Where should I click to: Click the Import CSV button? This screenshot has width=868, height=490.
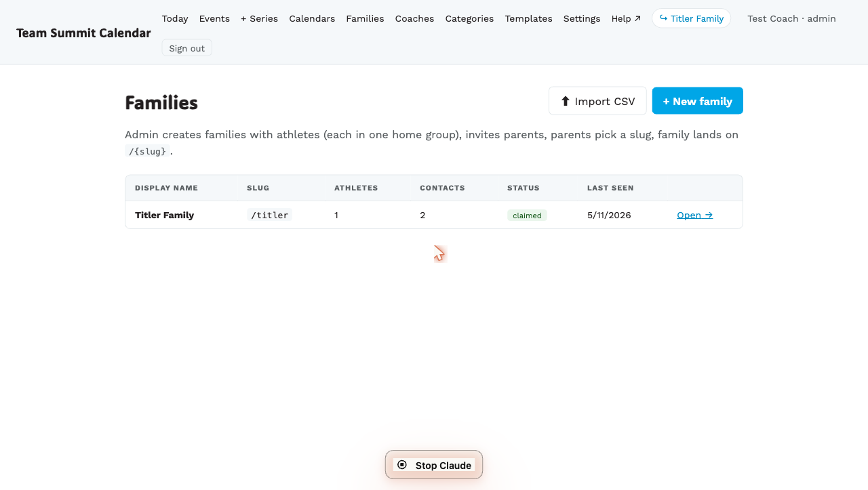[x=597, y=101]
